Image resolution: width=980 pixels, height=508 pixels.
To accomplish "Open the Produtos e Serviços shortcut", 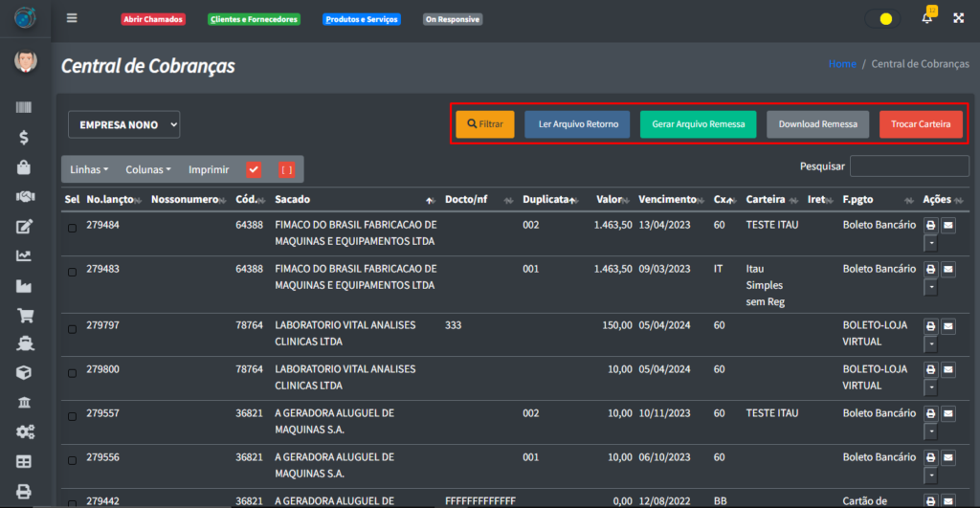I will tap(361, 19).
